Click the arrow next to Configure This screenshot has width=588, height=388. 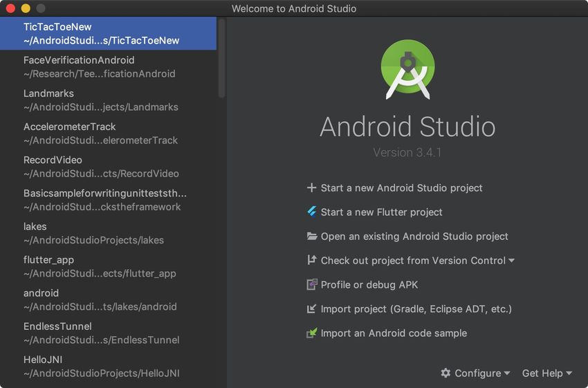coord(507,373)
